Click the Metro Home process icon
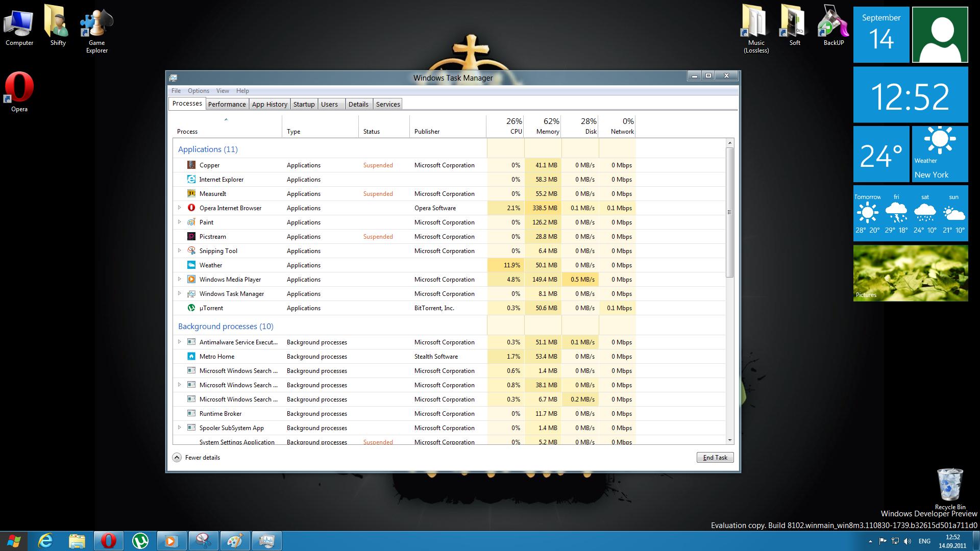The width and height of the screenshot is (980, 551). [191, 356]
